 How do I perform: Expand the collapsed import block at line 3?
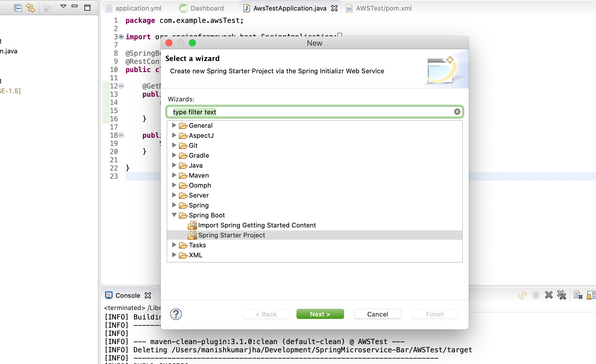pos(121,37)
